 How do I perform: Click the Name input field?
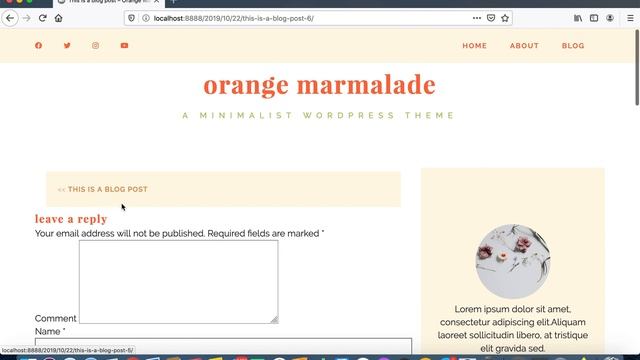click(223, 346)
